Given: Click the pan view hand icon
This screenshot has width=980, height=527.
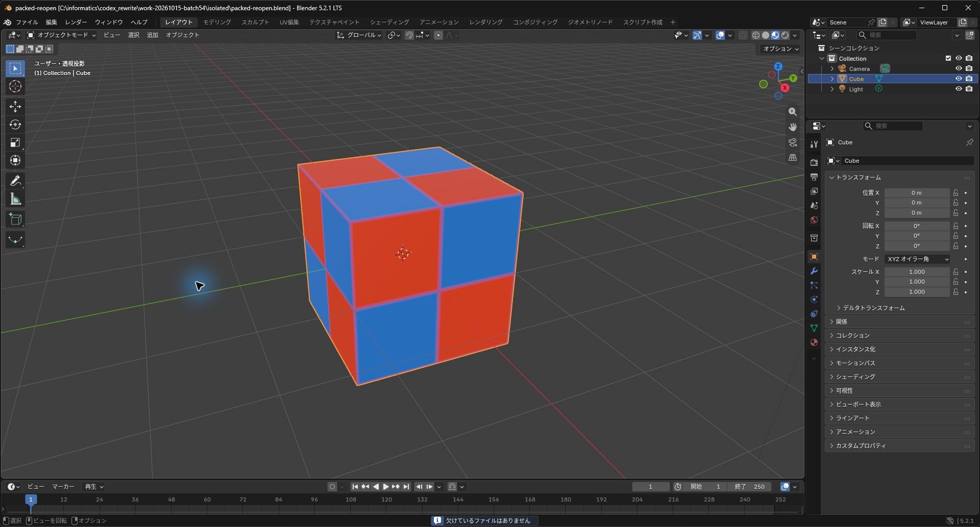Looking at the screenshot, I should (792, 127).
